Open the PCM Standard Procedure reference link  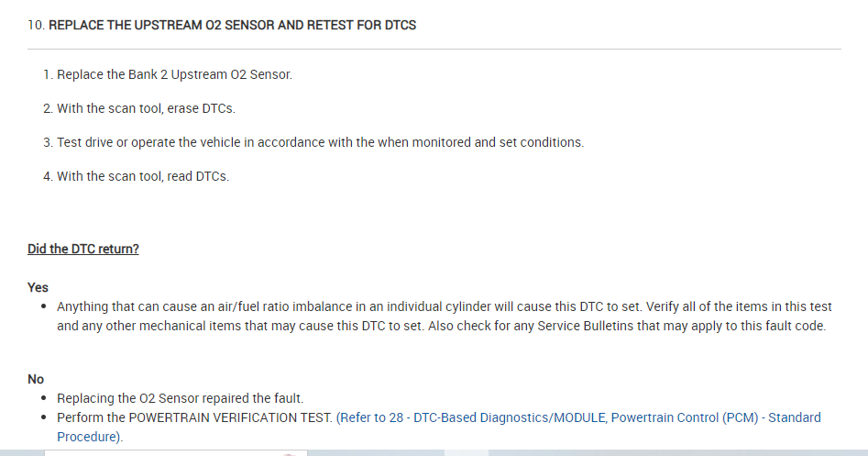pyautogui.click(x=579, y=417)
